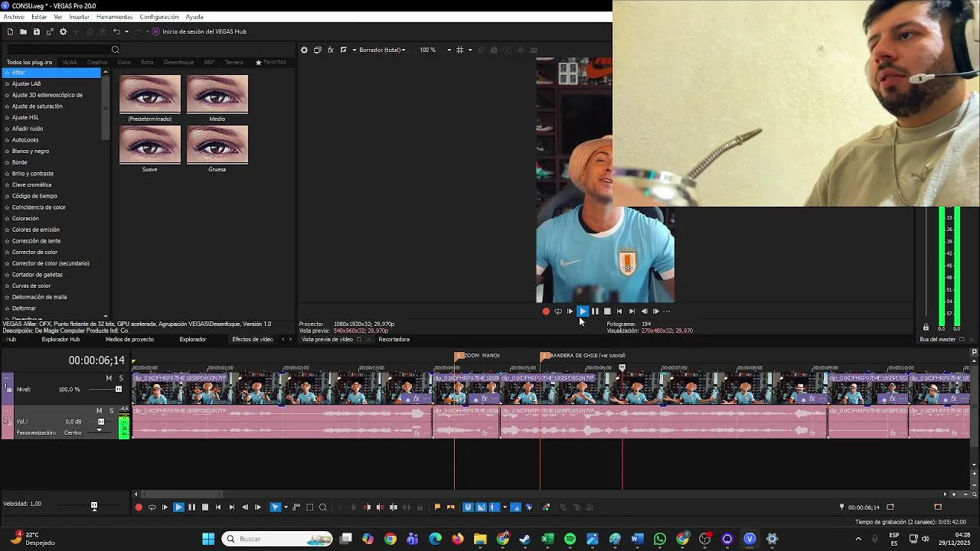Open Inicio de sesión del VEGAS Hub
This screenshot has height=551, width=980.
point(199,31)
